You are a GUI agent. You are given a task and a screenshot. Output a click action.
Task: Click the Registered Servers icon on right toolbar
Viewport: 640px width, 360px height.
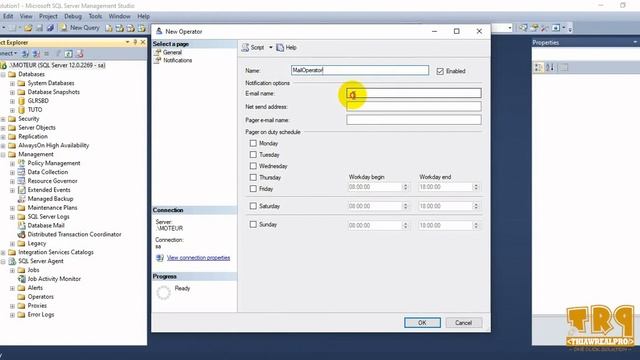tap(523, 28)
